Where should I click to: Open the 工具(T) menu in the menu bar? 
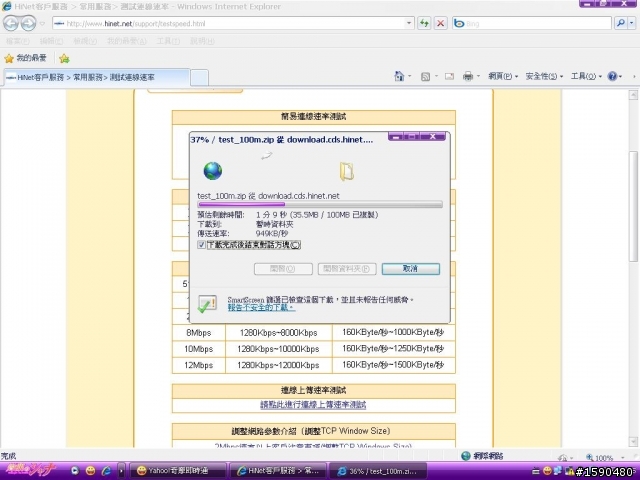point(168,41)
